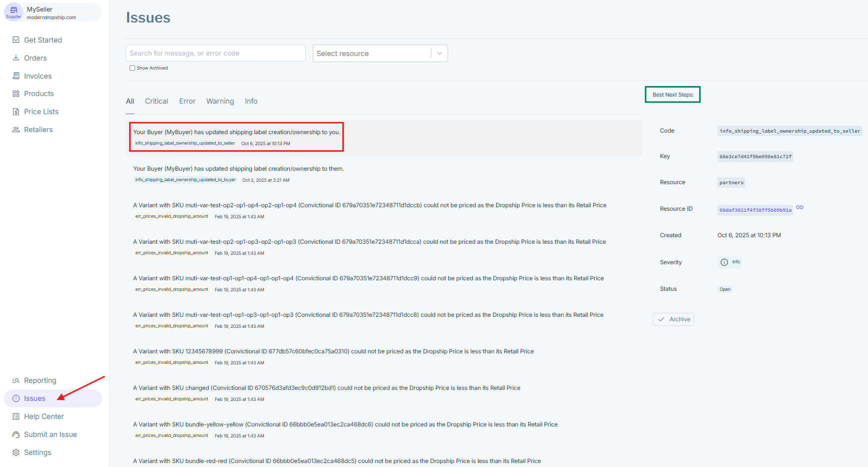Open the Select resource dropdown
This screenshot has height=467, width=868.
(x=372, y=54)
